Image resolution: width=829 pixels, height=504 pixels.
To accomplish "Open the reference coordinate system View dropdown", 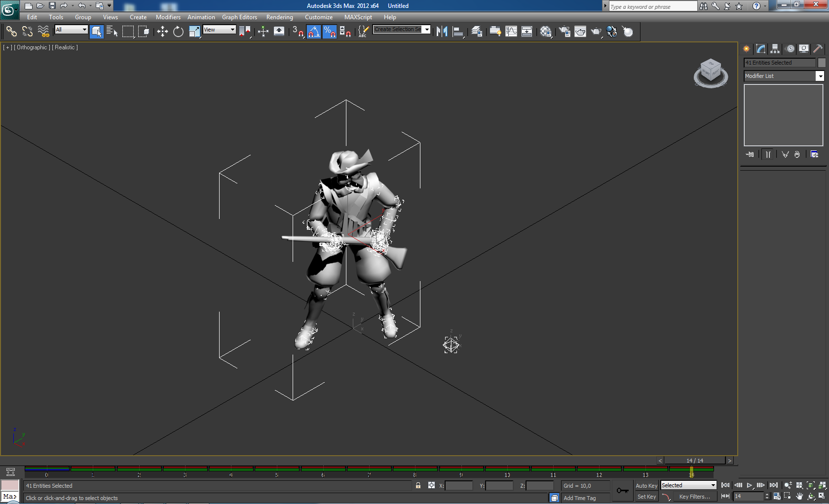I will pos(220,30).
